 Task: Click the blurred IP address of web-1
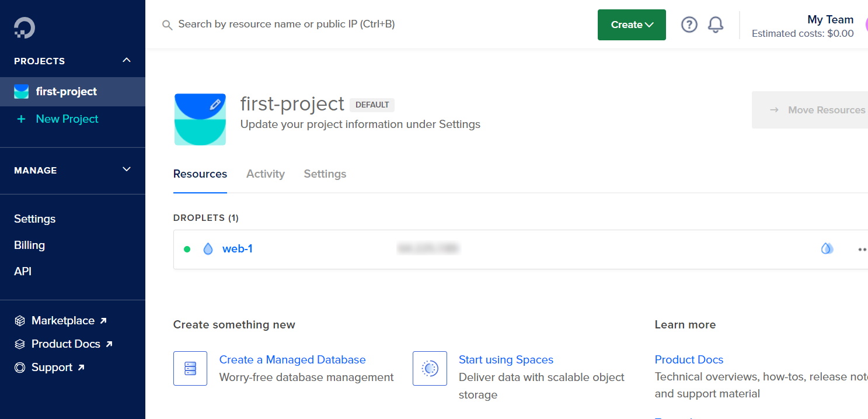[428, 249]
